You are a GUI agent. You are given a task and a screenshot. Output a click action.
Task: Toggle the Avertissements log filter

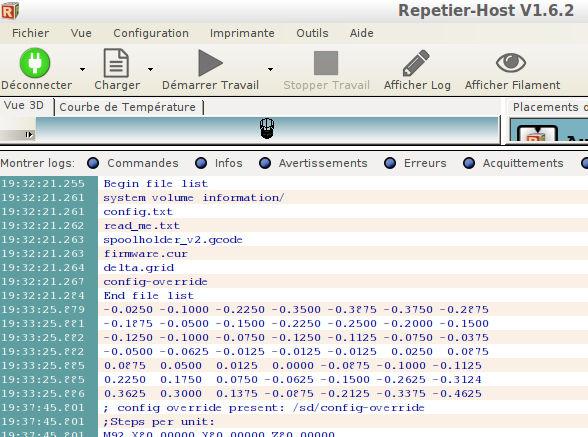coord(265,163)
